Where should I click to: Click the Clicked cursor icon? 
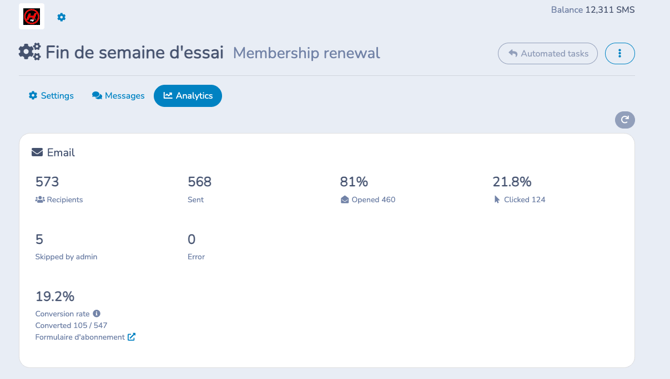[x=497, y=200]
